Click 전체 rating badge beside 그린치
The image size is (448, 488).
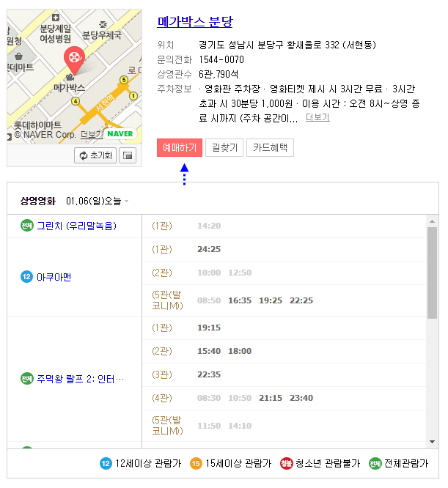pos(27,226)
